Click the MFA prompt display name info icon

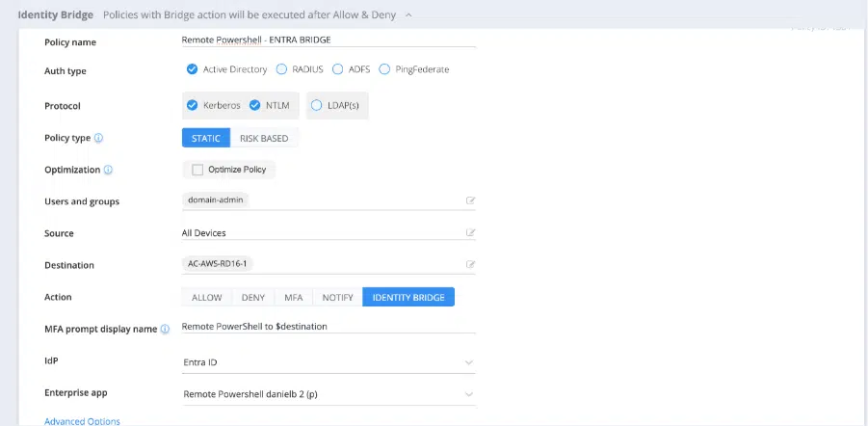click(165, 329)
